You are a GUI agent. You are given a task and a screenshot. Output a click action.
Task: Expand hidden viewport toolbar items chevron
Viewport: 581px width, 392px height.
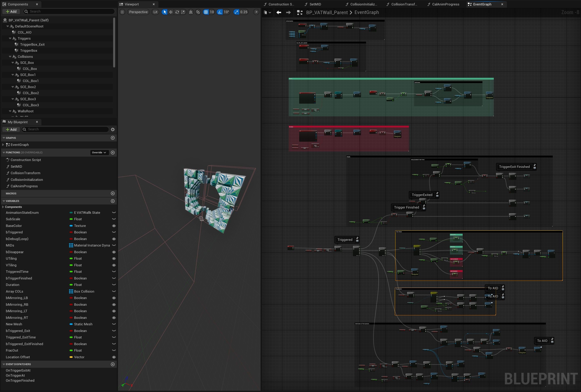(256, 12)
